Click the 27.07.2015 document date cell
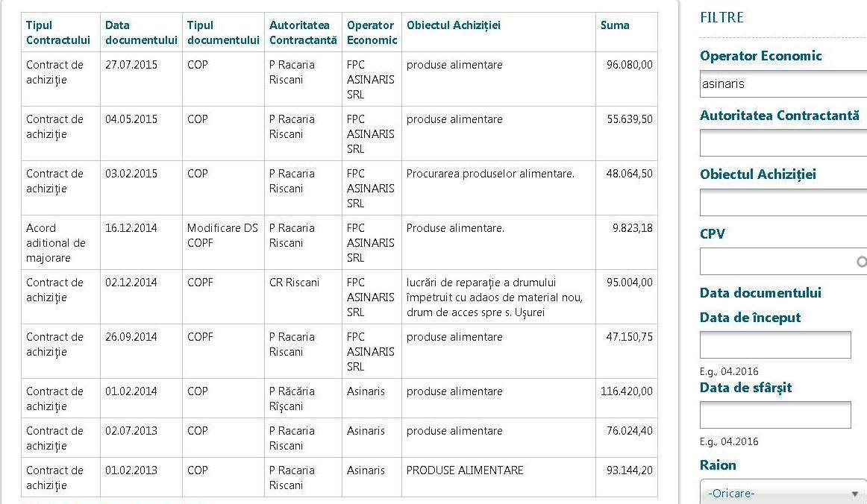 point(131,65)
